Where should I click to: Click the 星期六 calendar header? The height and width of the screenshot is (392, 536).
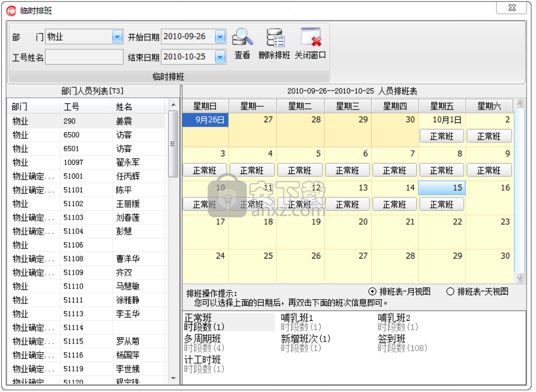point(489,106)
